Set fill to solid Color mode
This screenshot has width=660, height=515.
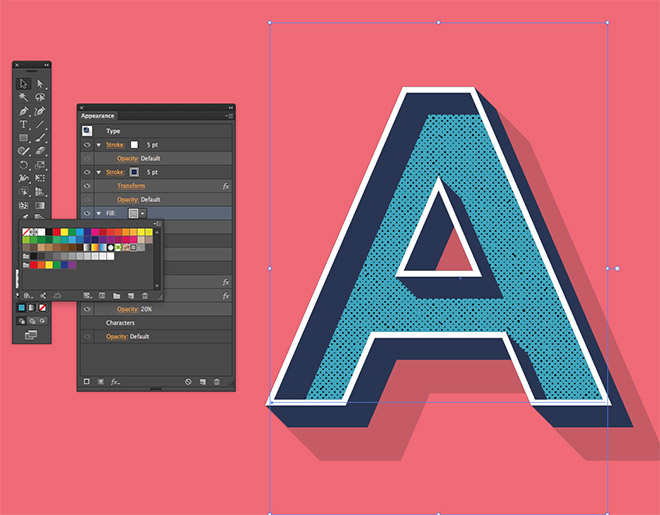pyautogui.click(x=21, y=308)
